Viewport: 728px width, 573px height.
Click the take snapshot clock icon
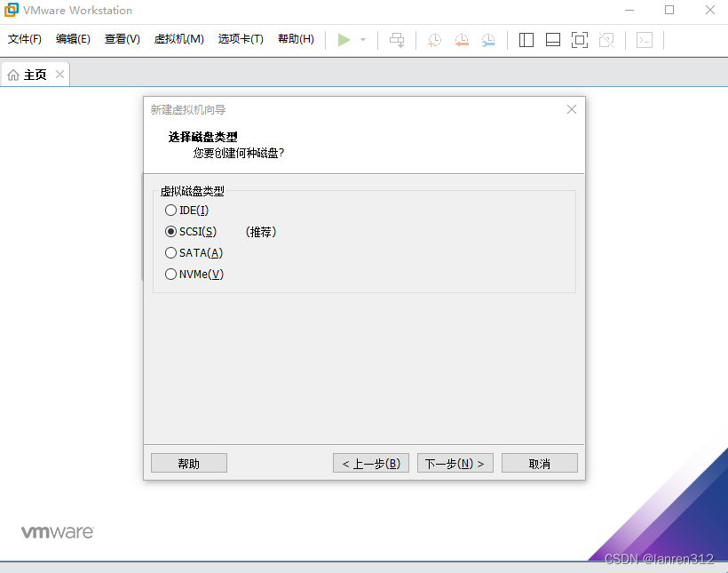coord(434,40)
